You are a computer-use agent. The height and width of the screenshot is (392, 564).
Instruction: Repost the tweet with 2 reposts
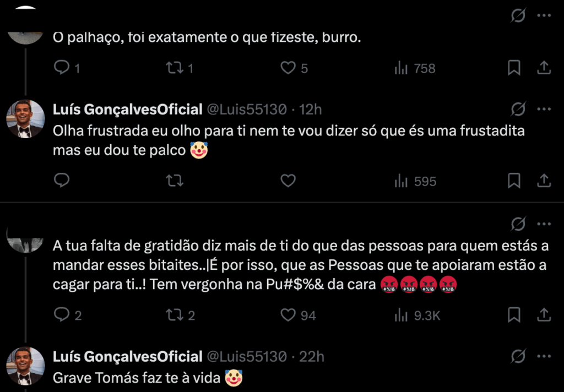[x=175, y=315]
